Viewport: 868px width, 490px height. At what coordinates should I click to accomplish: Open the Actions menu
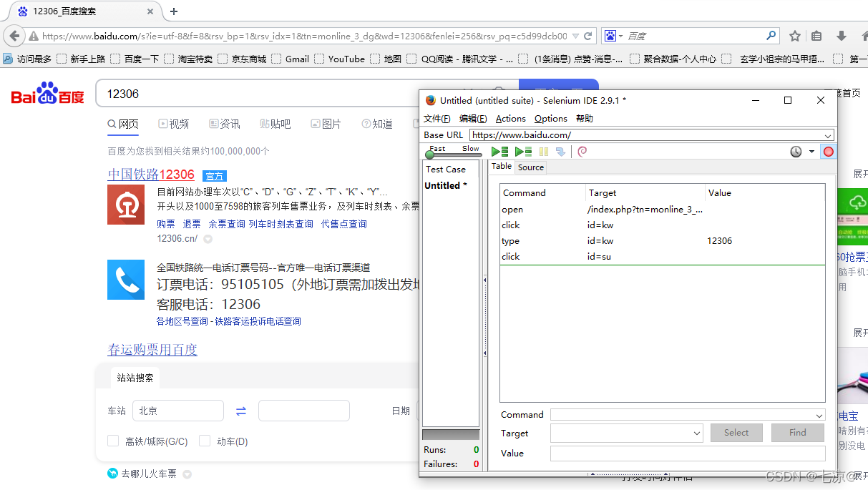[x=511, y=119]
